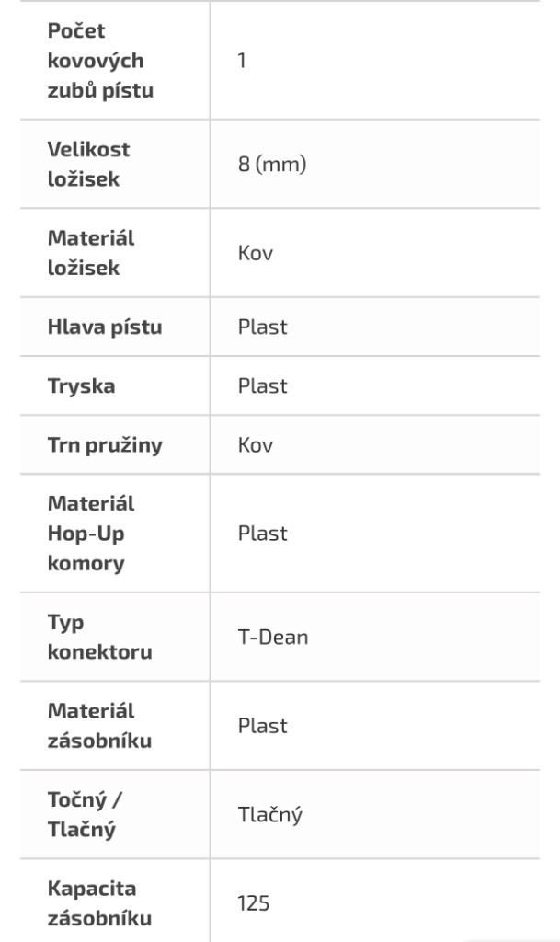Click the 'Materiál zásobníku' label

pyautogui.click(x=98, y=726)
